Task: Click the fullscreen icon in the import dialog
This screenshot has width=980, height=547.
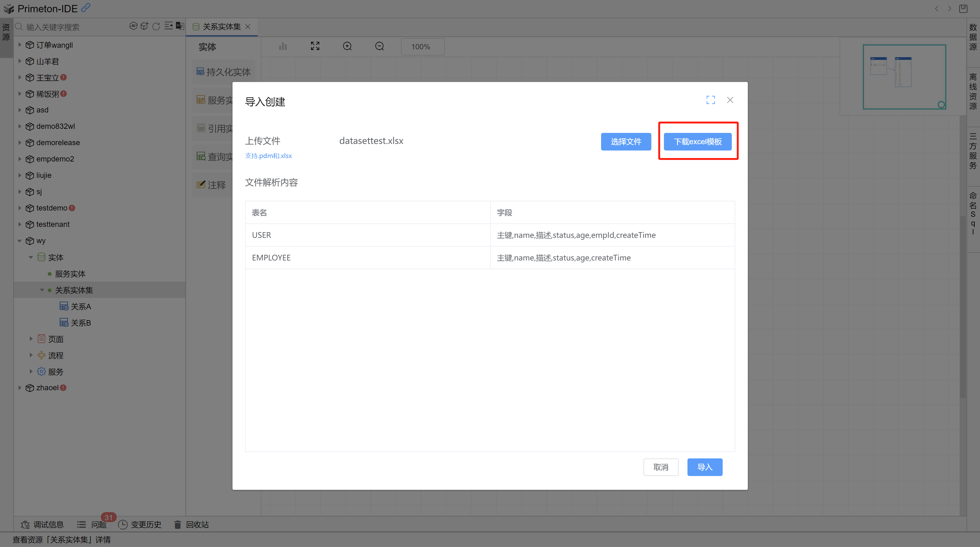Action: 710,100
